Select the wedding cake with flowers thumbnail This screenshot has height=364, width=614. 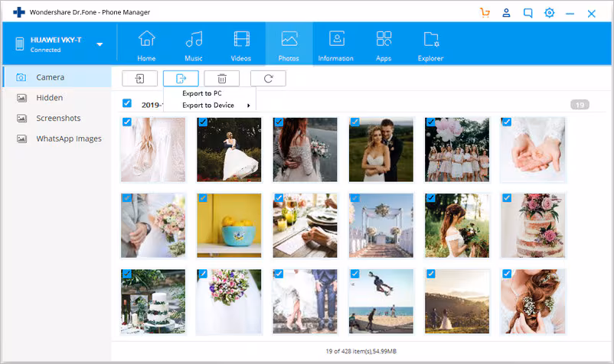pos(533,226)
